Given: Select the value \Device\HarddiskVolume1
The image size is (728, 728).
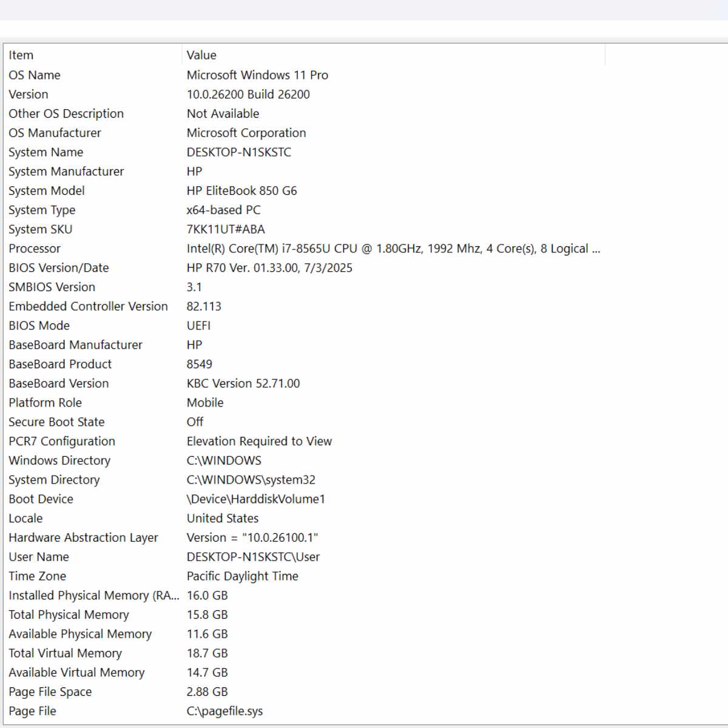Looking at the screenshot, I should 256,499.
